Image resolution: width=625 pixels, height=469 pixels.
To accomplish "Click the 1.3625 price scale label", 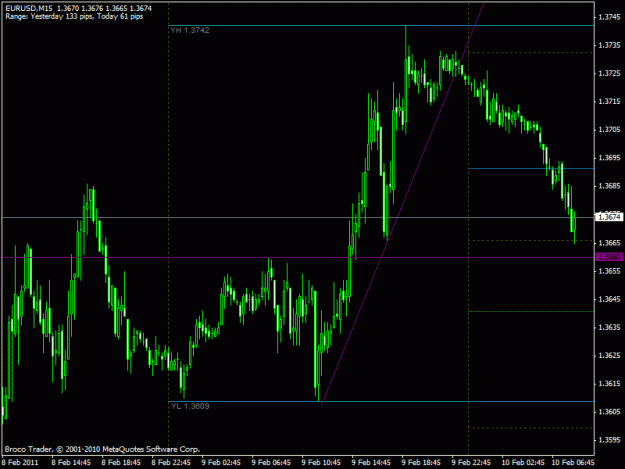I will coord(609,355).
